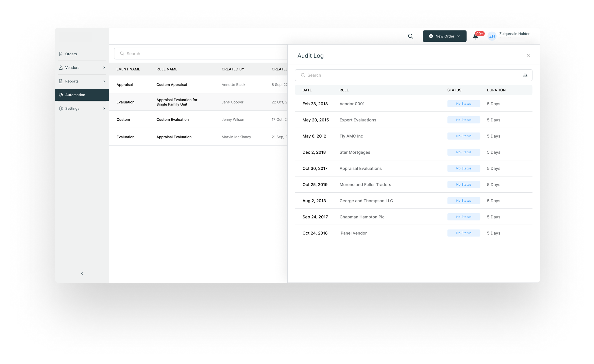Expand the Vendors submenu chevron
Screen dimensions: 594x364
104,68
